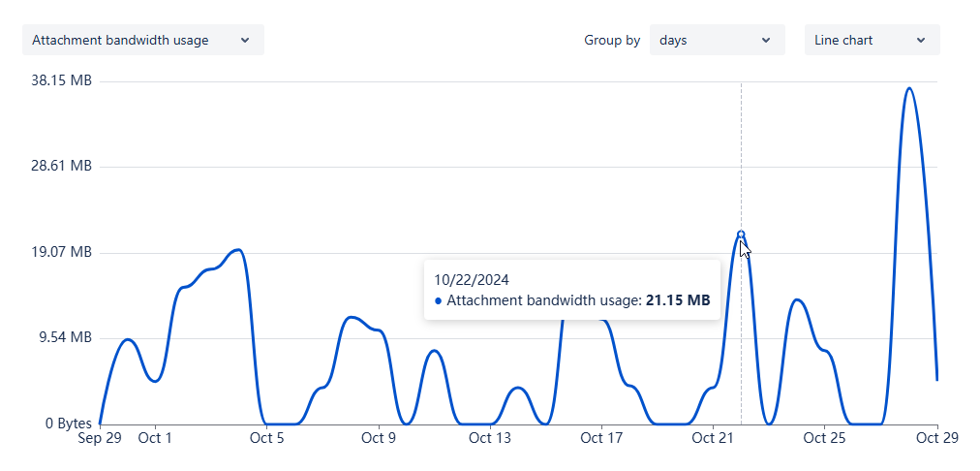980x471 pixels.
Task: Select the Oct 13 x-axis label
Action: [x=489, y=438]
